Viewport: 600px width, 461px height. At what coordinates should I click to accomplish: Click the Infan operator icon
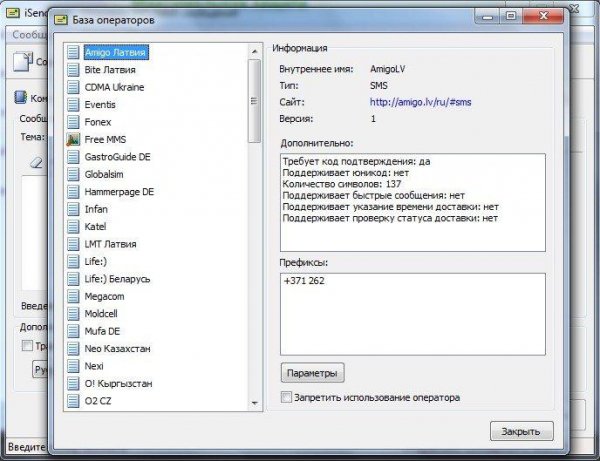tap(73, 209)
